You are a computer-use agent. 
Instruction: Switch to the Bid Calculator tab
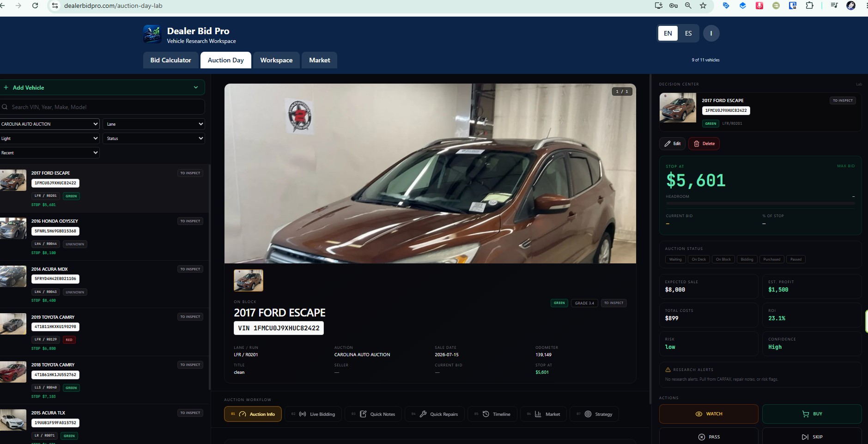170,60
